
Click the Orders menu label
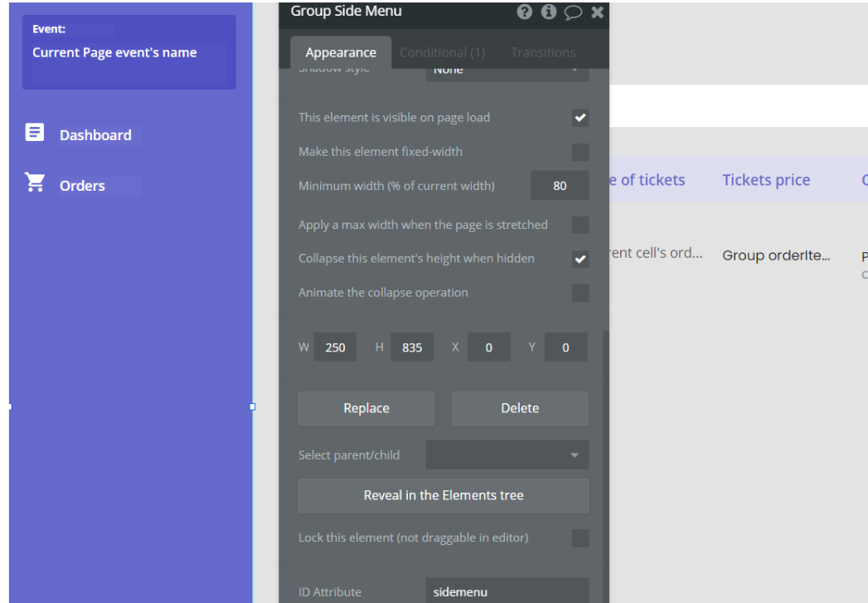click(82, 186)
